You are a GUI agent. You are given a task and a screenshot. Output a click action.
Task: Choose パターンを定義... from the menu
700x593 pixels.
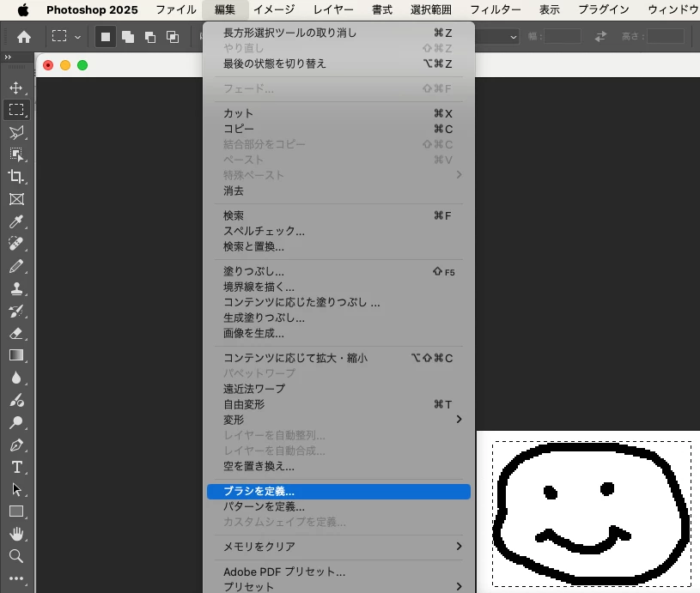coord(338,507)
